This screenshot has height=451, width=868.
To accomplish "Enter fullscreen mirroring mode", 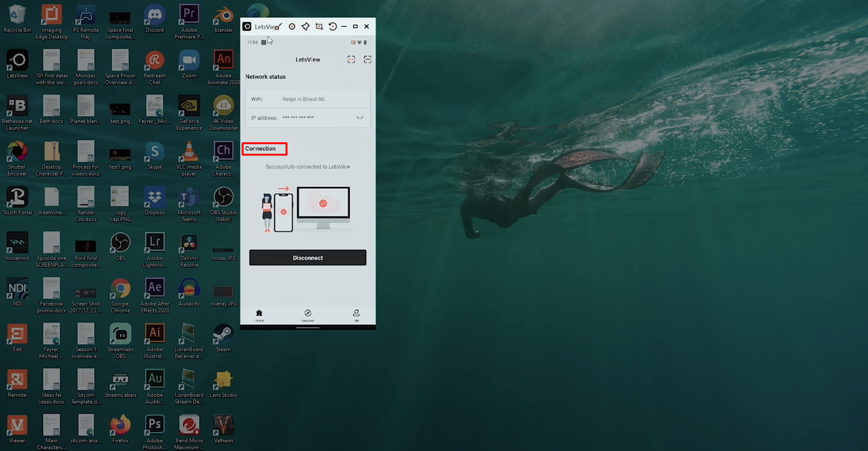I will pyautogui.click(x=351, y=59).
